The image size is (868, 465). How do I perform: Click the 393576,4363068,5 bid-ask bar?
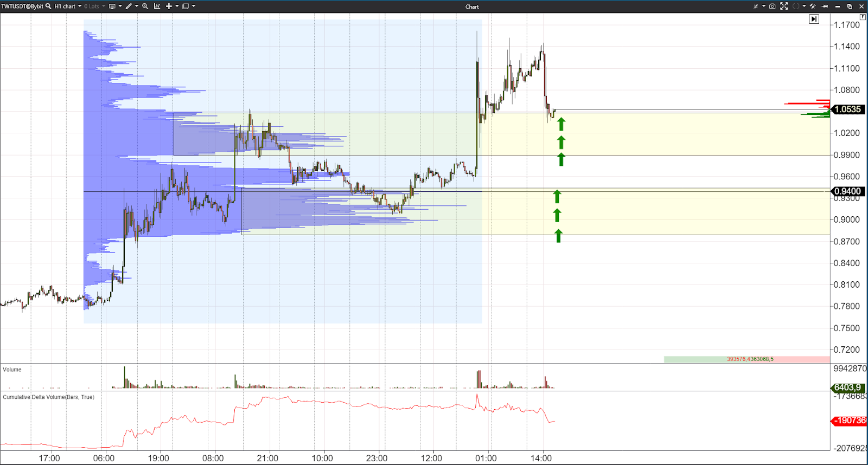pos(747,359)
